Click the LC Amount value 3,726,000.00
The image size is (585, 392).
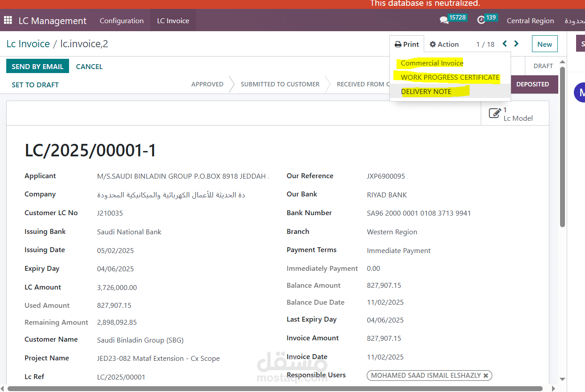pyautogui.click(x=117, y=287)
